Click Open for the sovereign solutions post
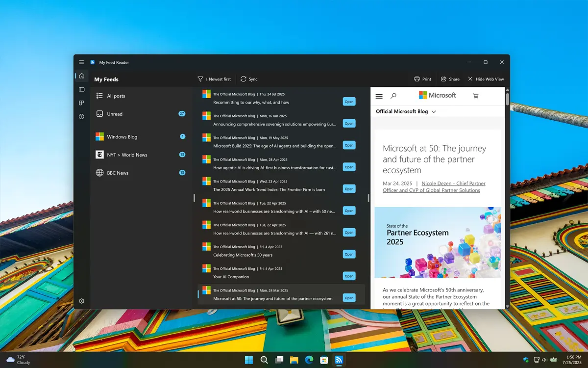 349,124
